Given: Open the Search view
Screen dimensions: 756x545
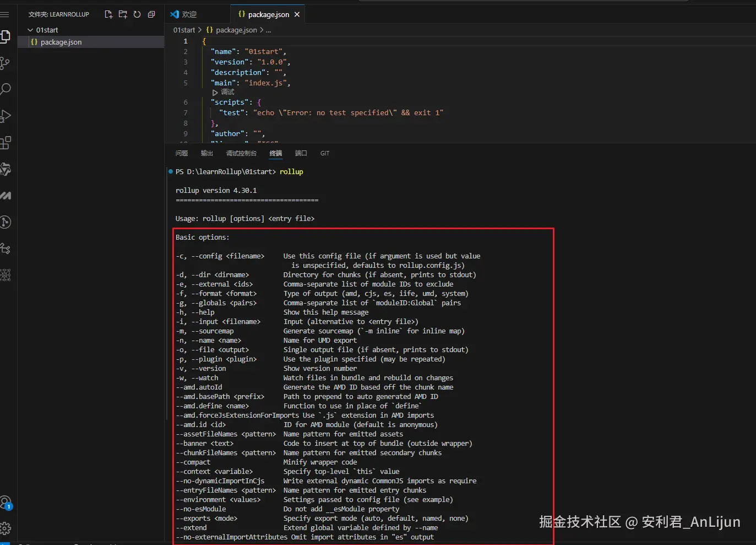Looking at the screenshot, I should [5, 89].
